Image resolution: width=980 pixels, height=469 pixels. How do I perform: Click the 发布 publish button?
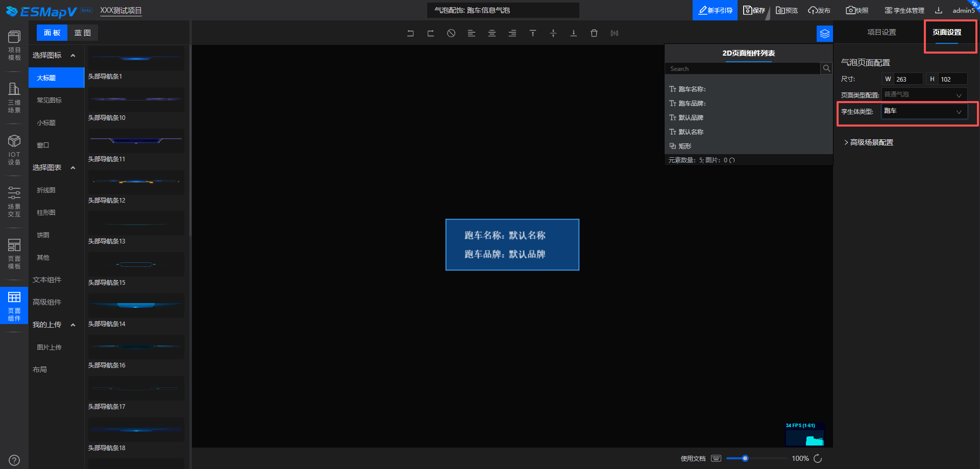tap(819, 10)
